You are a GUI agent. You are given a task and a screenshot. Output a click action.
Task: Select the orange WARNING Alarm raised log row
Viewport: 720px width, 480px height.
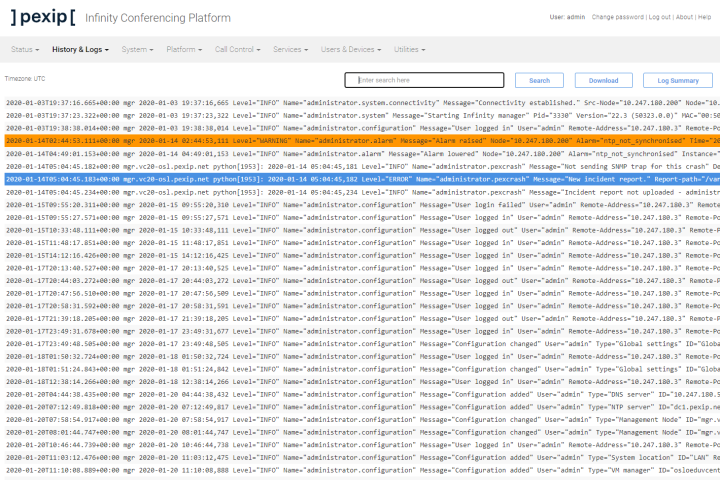click(x=362, y=141)
